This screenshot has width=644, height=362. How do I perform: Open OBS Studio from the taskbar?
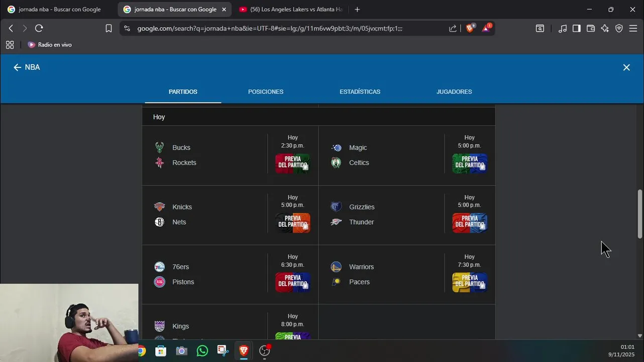pyautogui.click(x=264, y=351)
